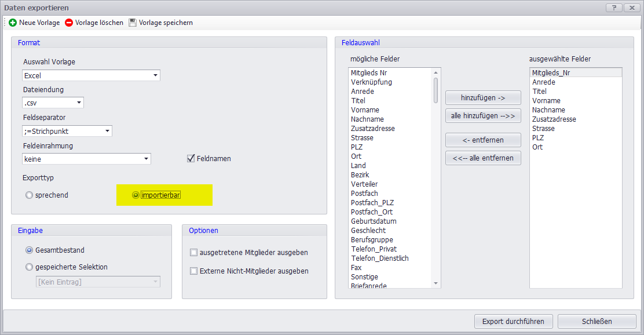The image size is (644, 335).
Task: Select the sprechend export type
Action: [x=29, y=195]
